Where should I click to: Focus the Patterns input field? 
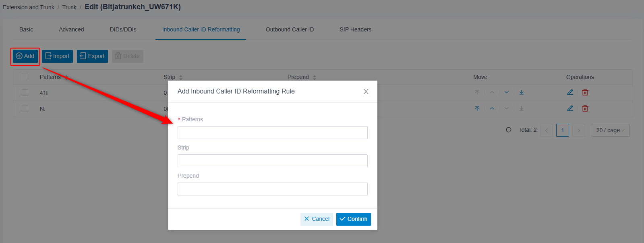point(272,133)
